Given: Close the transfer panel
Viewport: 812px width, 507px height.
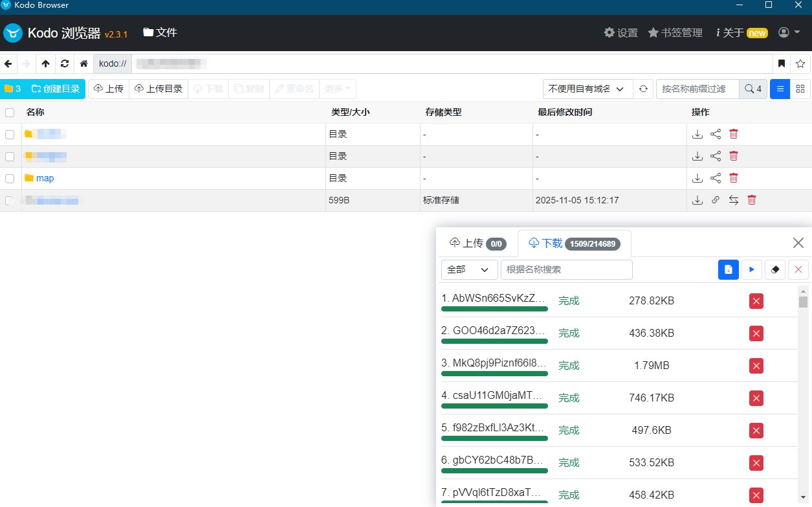Looking at the screenshot, I should click(798, 243).
